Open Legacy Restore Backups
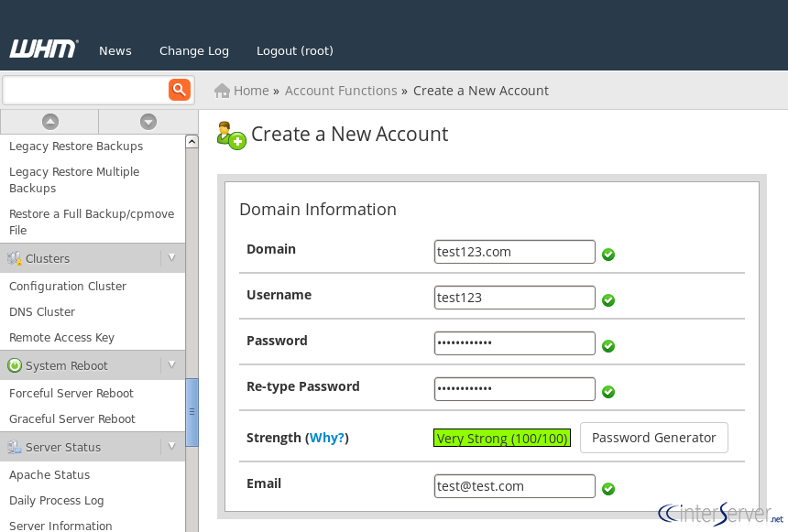788x532 pixels. click(x=76, y=147)
